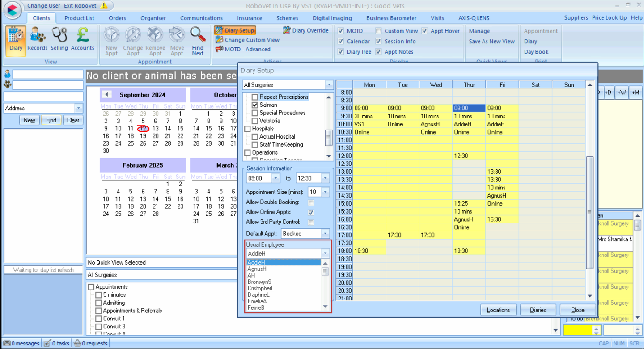Open the All Surgeries dropdown in Diary Setup
Viewport: 644px width, 349px height.
329,84
